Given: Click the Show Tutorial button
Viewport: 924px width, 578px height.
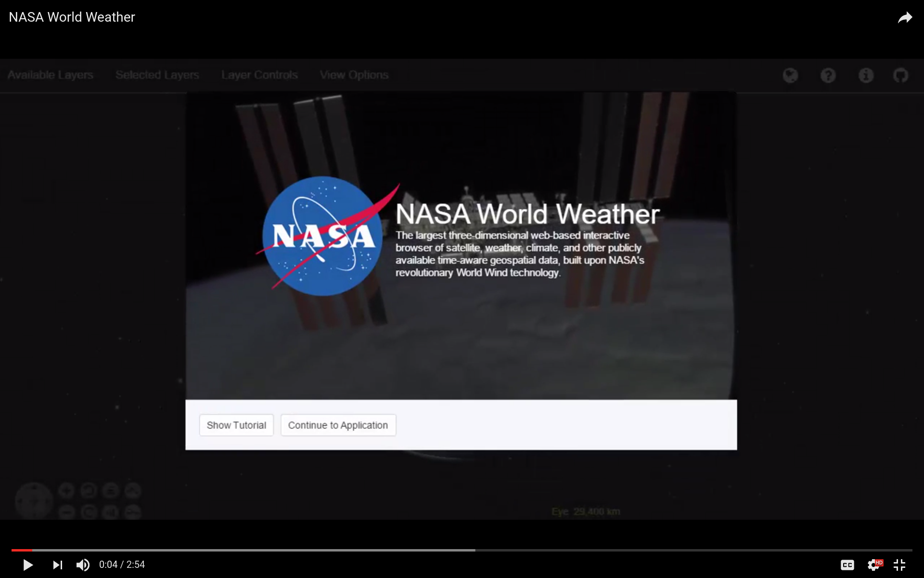Looking at the screenshot, I should click(x=236, y=425).
